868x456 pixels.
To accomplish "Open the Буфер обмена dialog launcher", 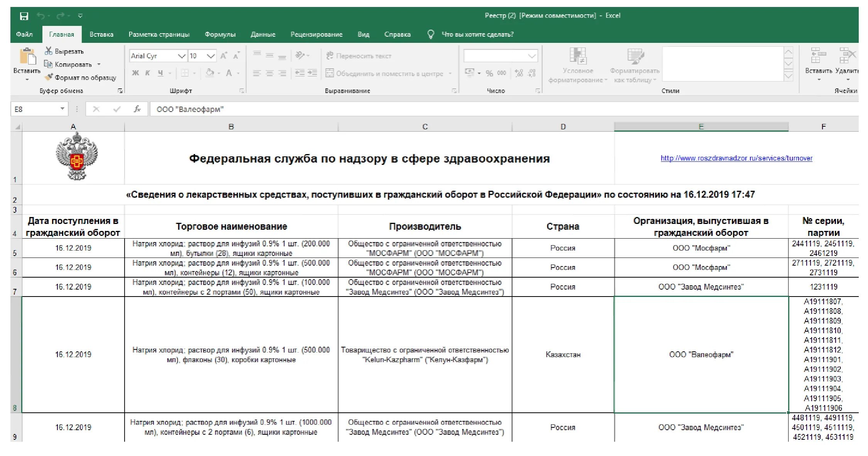I will pyautogui.click(x=120, y=91).
